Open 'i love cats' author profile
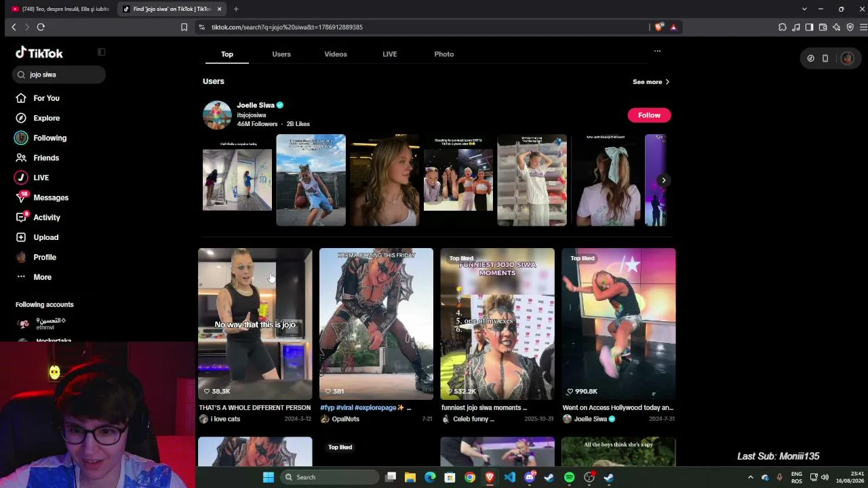Viewport: 868px width, 488px height. pos(220,419)
